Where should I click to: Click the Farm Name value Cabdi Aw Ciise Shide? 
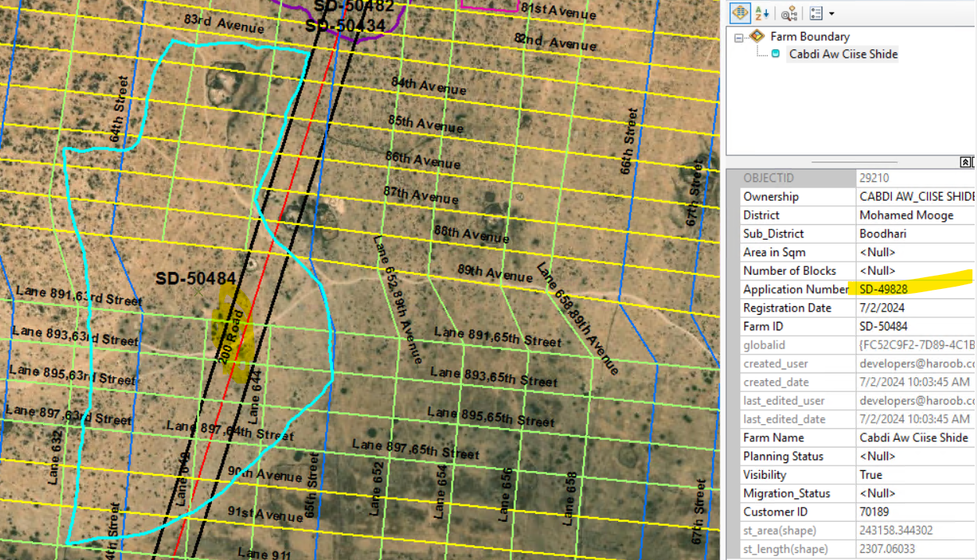(x=914, y=437)
